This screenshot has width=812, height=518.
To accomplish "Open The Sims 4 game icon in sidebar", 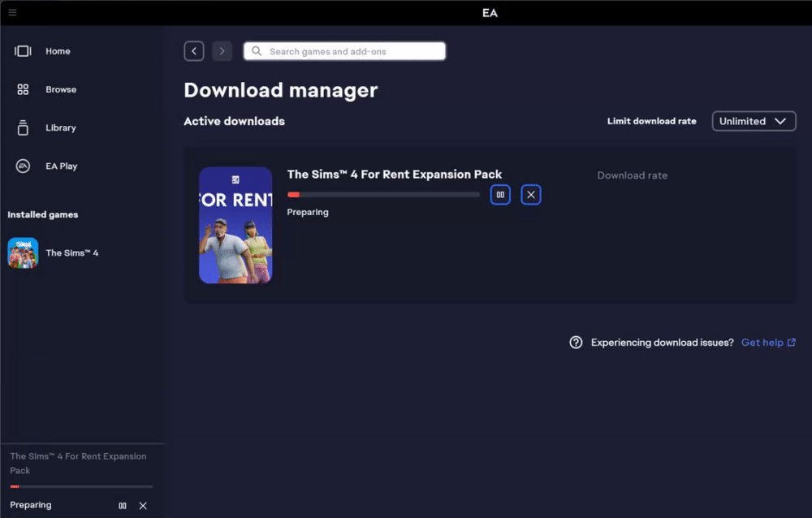I will [23, 253].
